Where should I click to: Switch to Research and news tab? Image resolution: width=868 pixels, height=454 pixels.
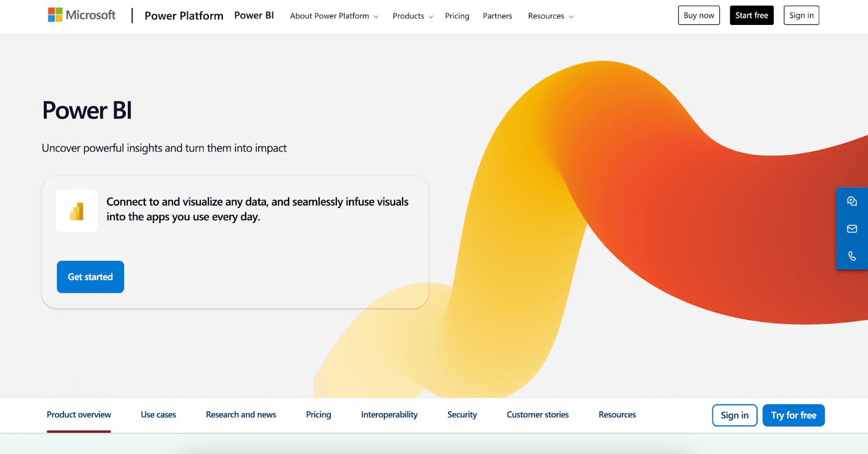241,415
